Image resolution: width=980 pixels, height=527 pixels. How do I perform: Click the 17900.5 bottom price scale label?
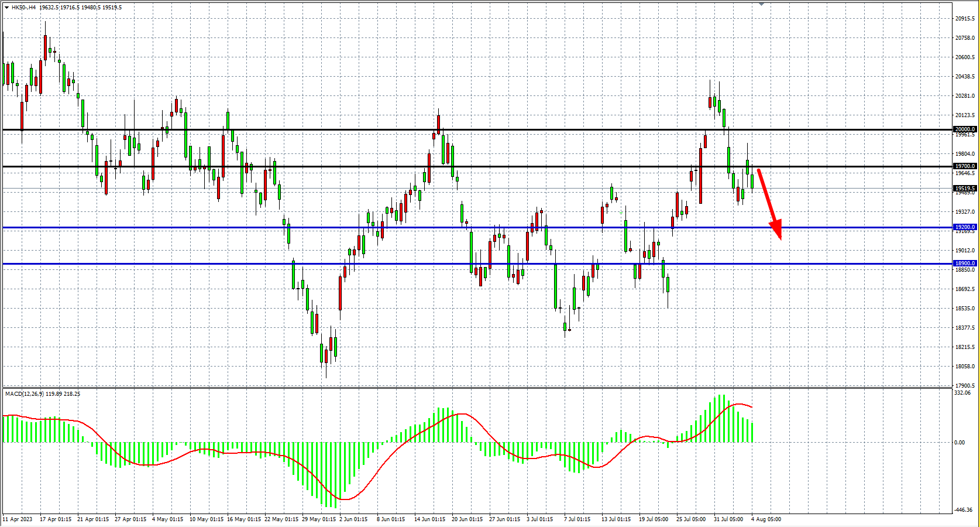(x=964, y=386)
